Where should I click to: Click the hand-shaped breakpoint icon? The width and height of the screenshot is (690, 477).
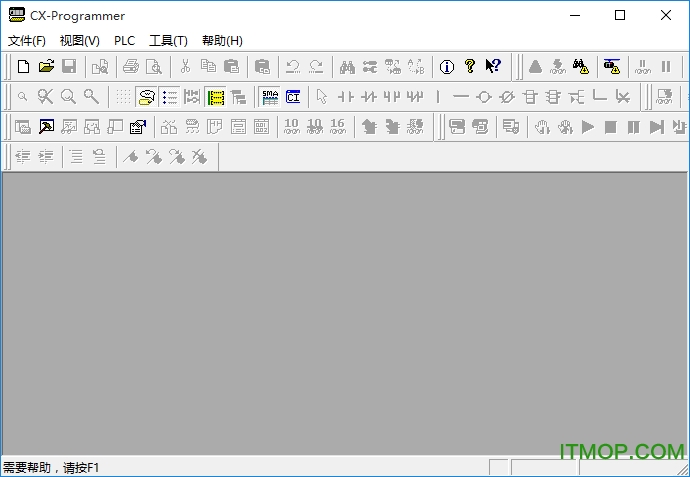[x=542, y=127]
